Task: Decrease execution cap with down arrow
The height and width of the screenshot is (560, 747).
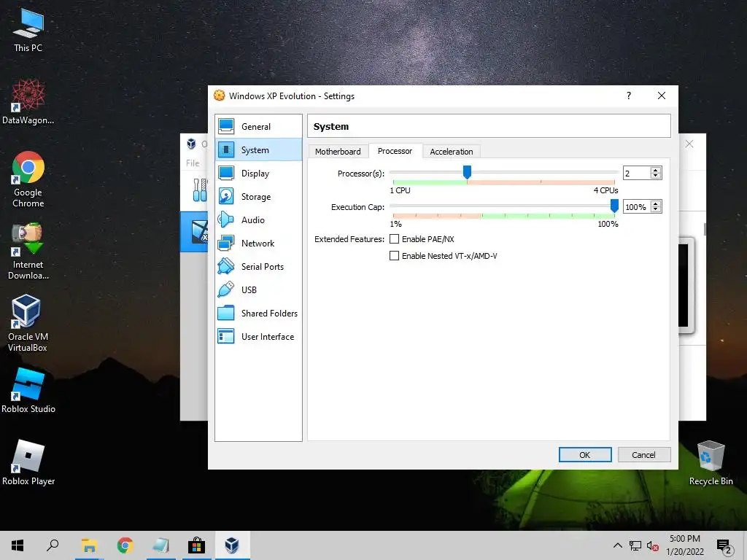Action: coord(656,209)
